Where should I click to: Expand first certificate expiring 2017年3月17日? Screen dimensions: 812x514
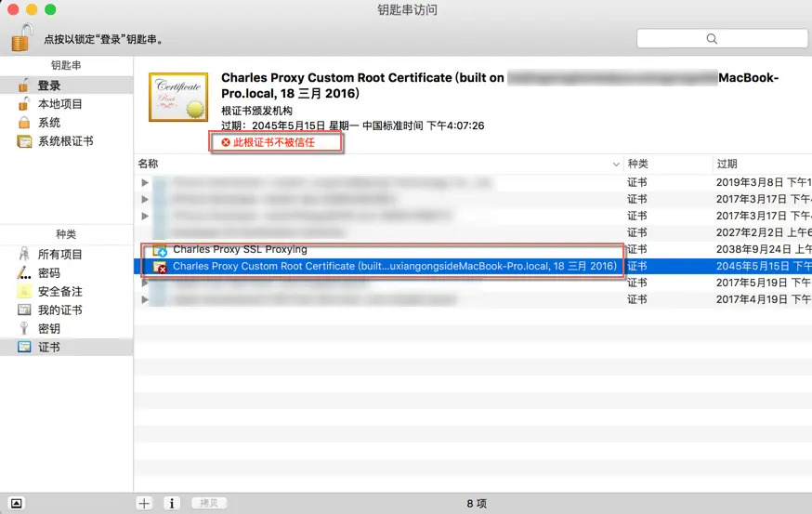click(145, 199)
